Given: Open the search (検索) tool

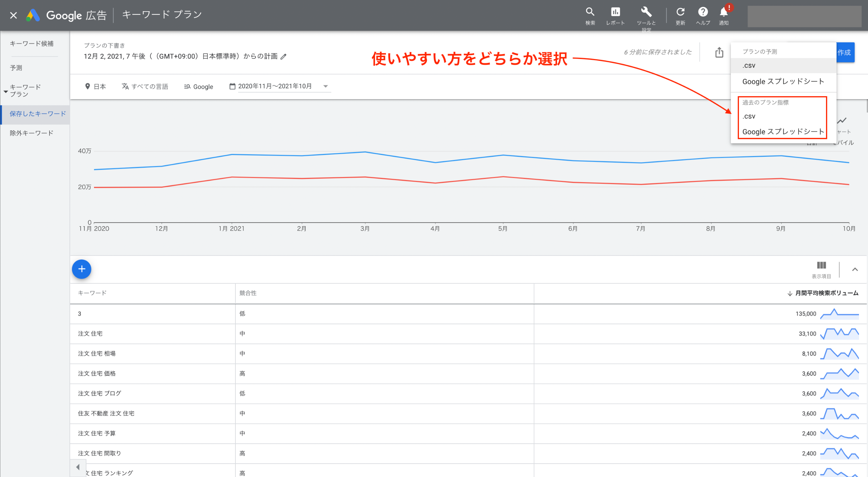Looking at the screenshot, I should (x=590, y=16).
